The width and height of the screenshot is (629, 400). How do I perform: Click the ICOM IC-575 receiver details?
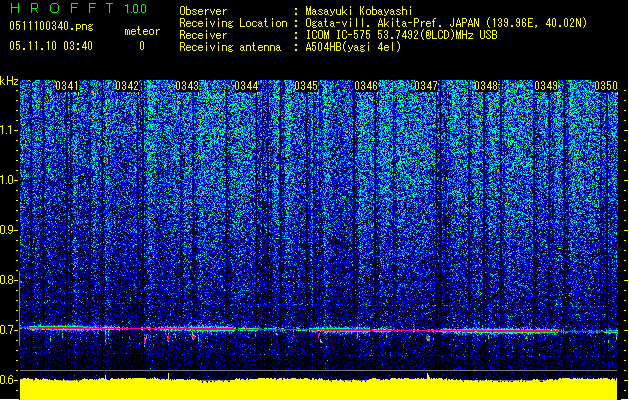(x=402, y=35)
